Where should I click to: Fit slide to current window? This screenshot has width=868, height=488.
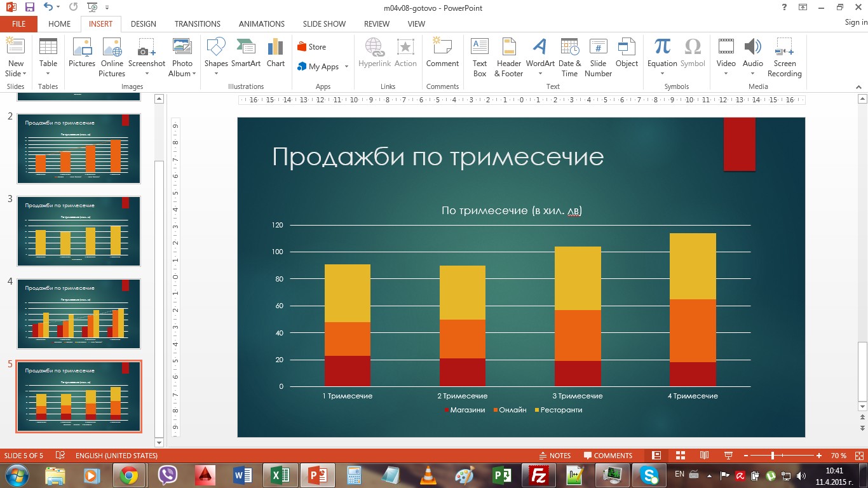point(858,456)
